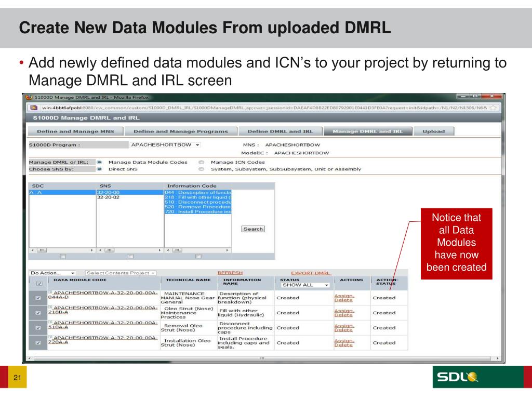Select the Manage Data Module Codes radio button
This screenshot has width=532, height=399.
coord(99,162)
